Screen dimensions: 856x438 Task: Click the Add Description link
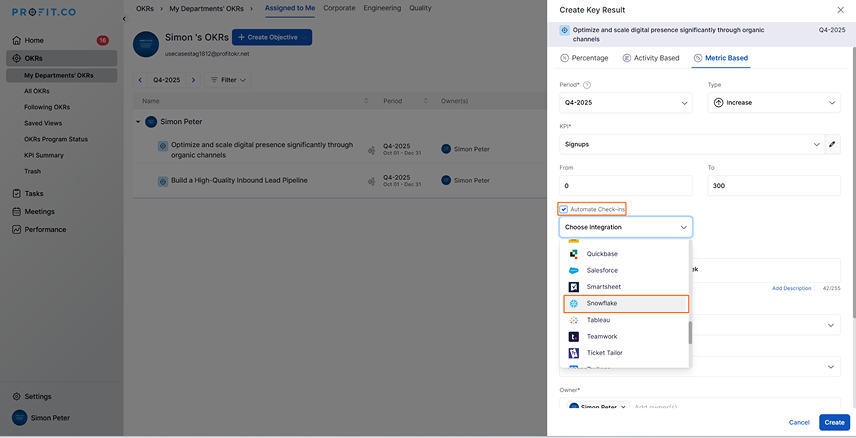pyautogui.click(x=792, y=288)
